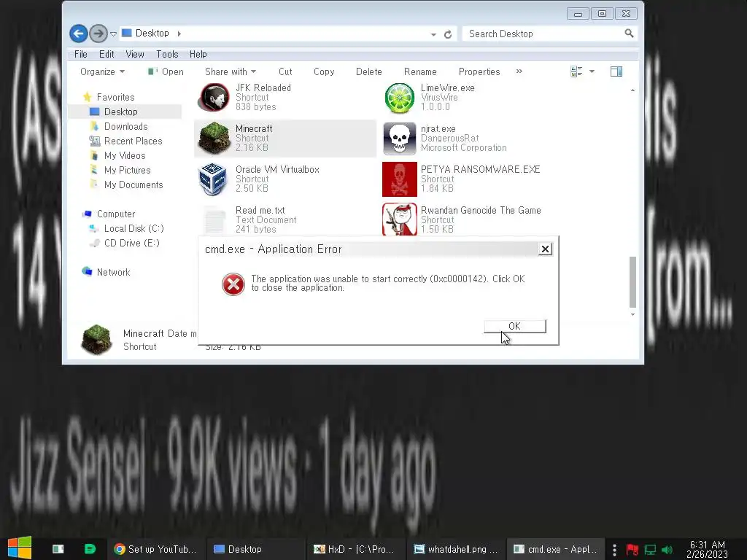Viewport: 747px width, 560px height.
Task: Open the Edit menu
Action: pos(107,54)
